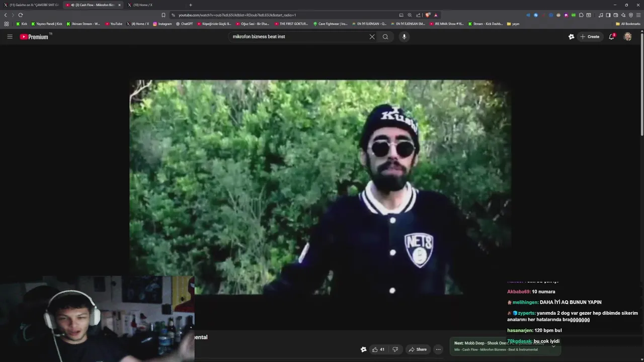Open THE FIRST GOKTUR bookmark
Image resolution: width=644 pixels, height=362 pixels.
pos(291,24)
